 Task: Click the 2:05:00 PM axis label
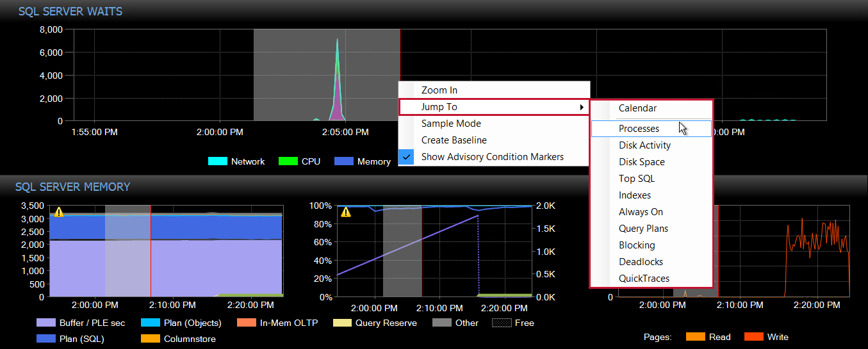(345, 132)
